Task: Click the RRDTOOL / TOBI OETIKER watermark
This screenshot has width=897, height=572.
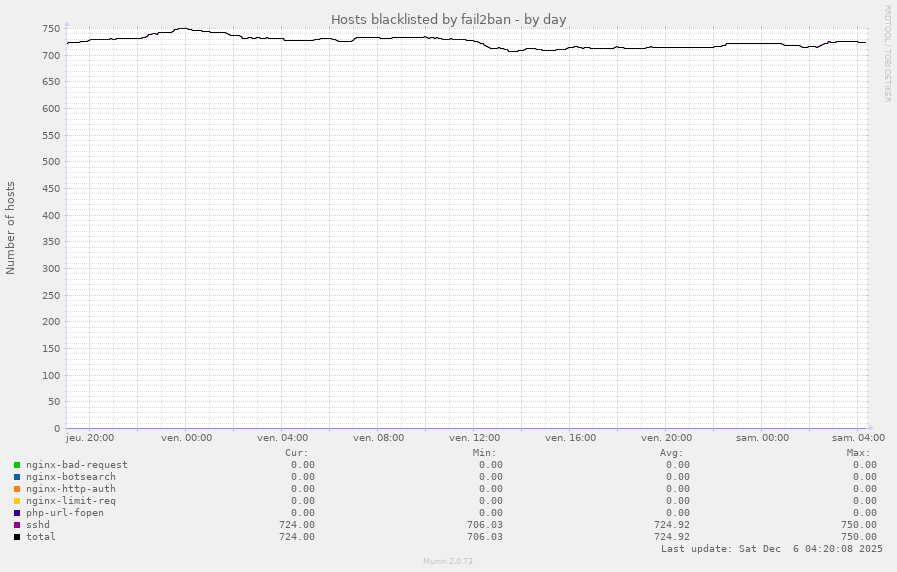Action: pyautogui.click(x=887, y=53)
